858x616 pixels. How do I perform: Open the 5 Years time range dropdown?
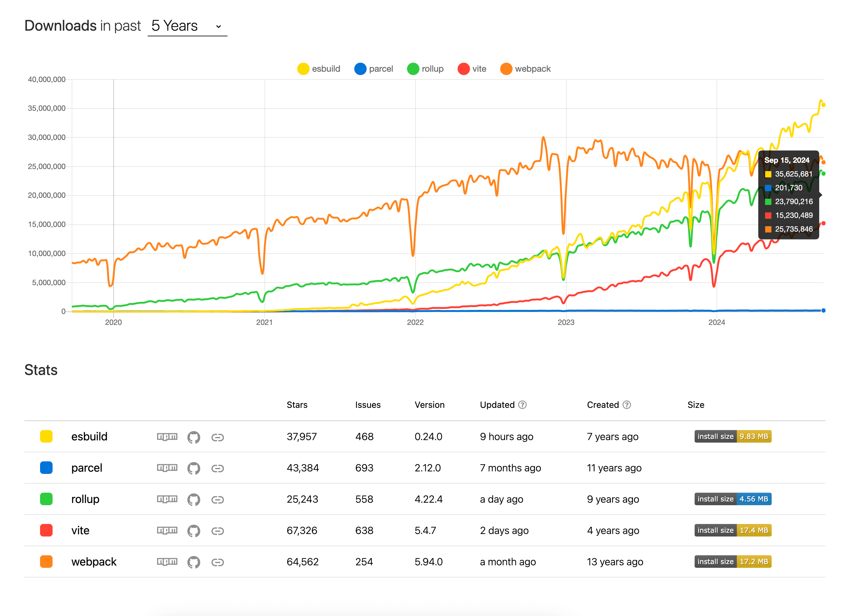(x=187, y=26)
